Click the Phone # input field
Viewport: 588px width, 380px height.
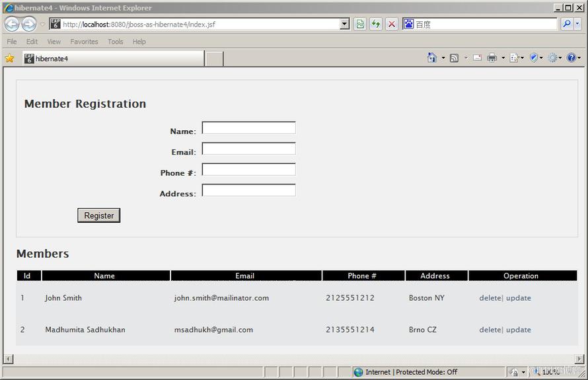pos(248,170)
